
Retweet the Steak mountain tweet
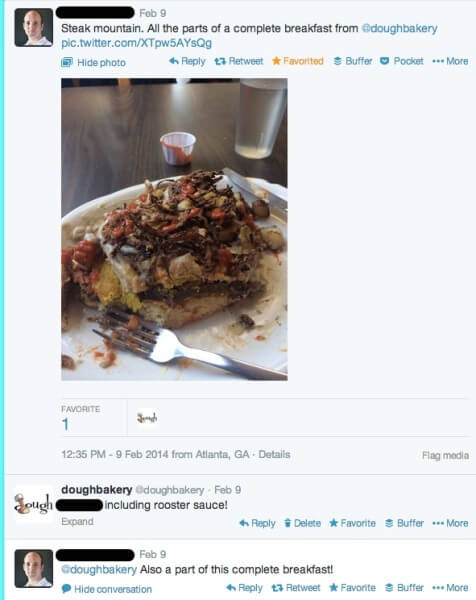click(x=239, y=61)
